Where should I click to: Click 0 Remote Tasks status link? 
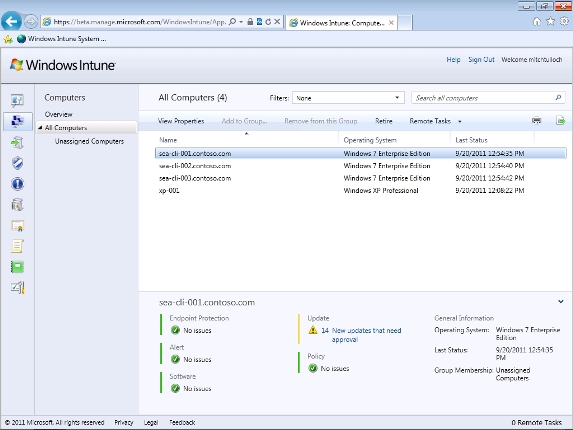[x=536, y=422]
